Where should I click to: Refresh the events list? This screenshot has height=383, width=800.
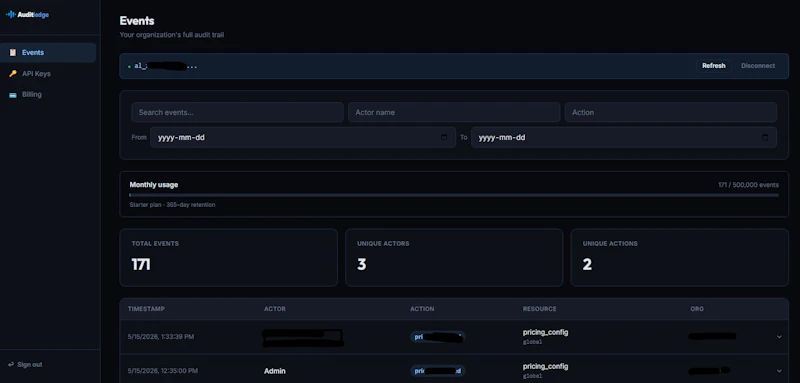click(713, 66)
